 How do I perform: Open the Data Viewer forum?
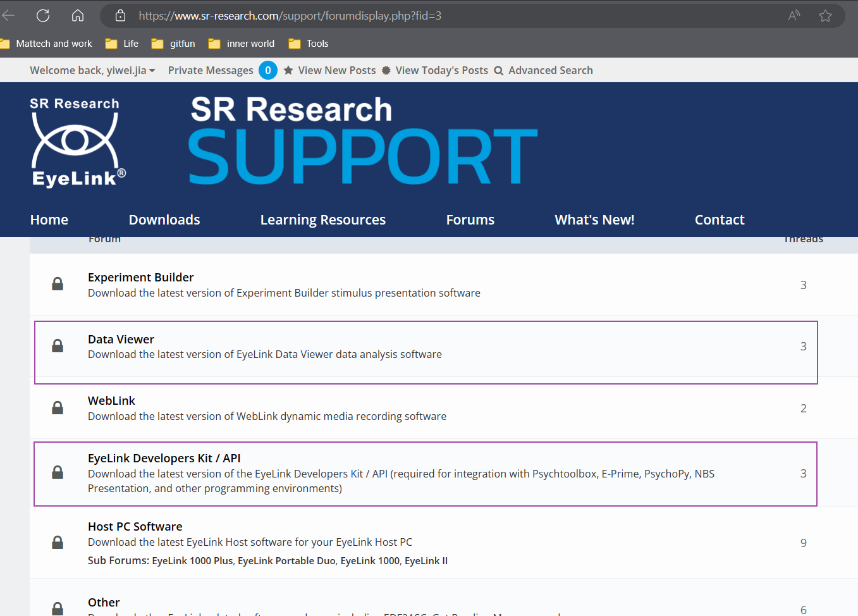point(121,339)
